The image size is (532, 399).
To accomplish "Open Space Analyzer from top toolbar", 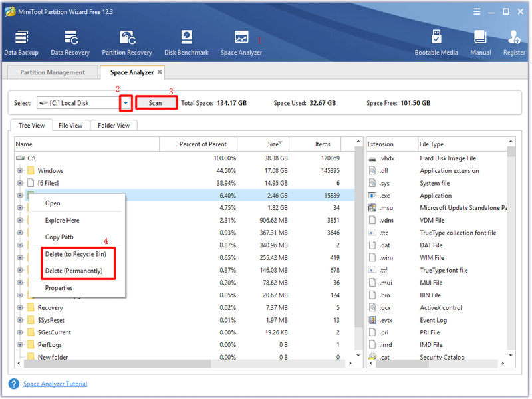I will (x=241, y=43).
